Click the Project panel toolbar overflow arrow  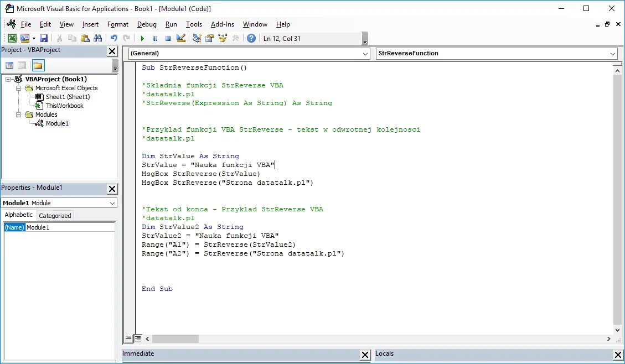click(x=115, y=65)
